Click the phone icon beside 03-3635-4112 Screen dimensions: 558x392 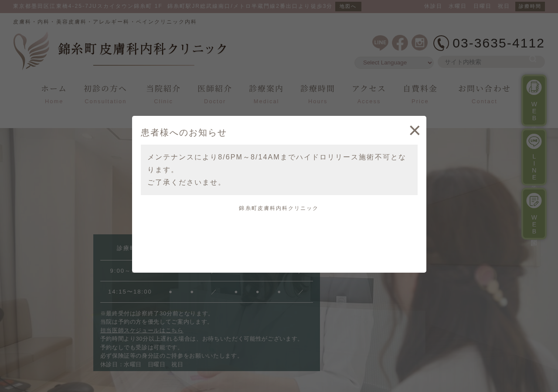coord(441,43)
